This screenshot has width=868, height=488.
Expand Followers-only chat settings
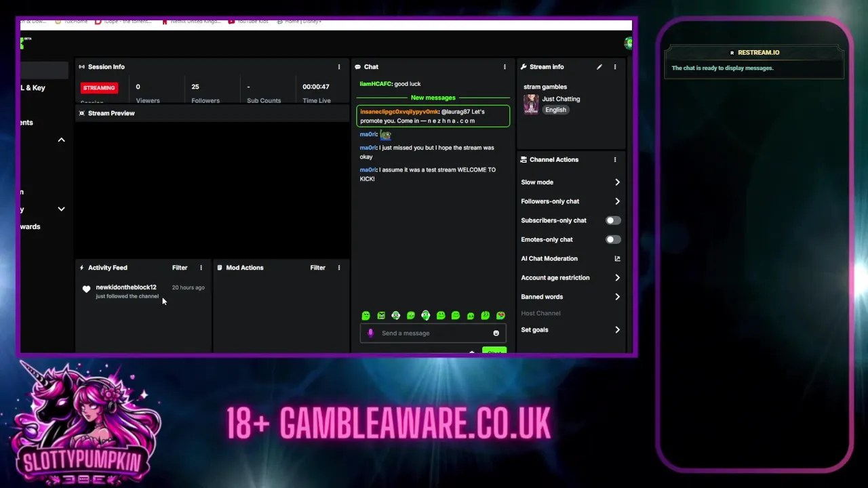[x=617, y=201]
